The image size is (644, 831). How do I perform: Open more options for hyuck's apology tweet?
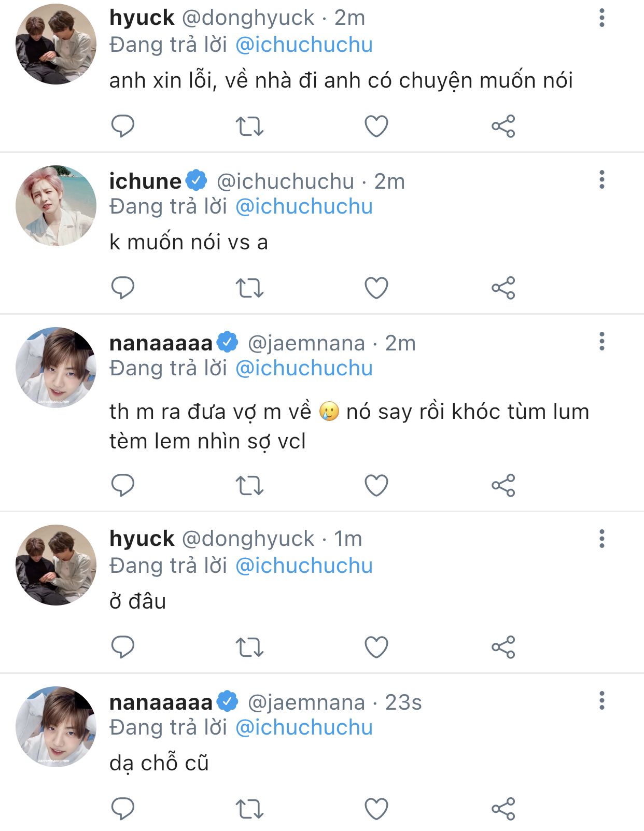point(601,18)
